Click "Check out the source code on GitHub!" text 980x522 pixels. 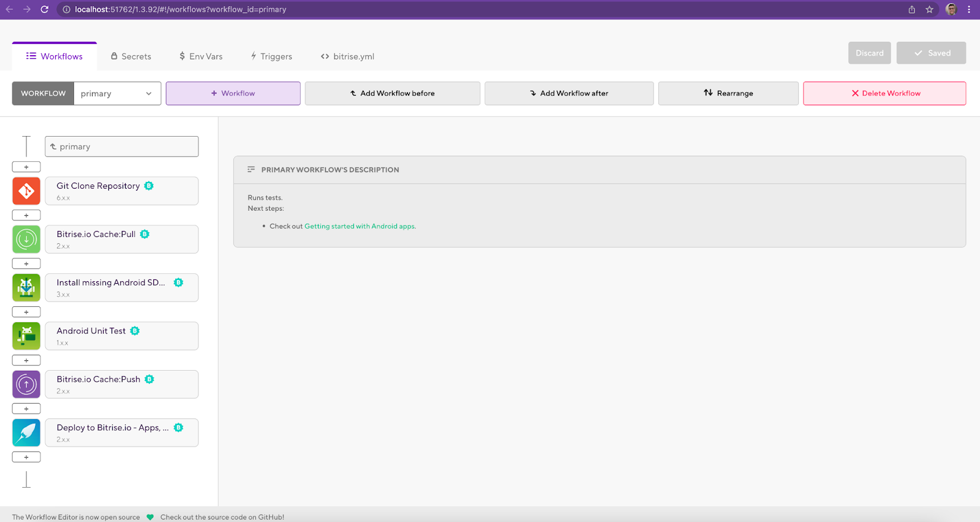[x=222, y=517]
